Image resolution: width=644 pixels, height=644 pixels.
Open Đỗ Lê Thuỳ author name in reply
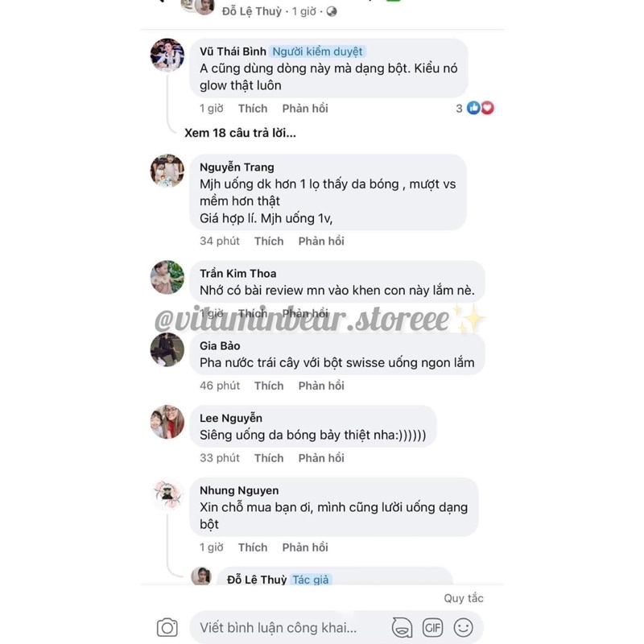tap(257, 580)
